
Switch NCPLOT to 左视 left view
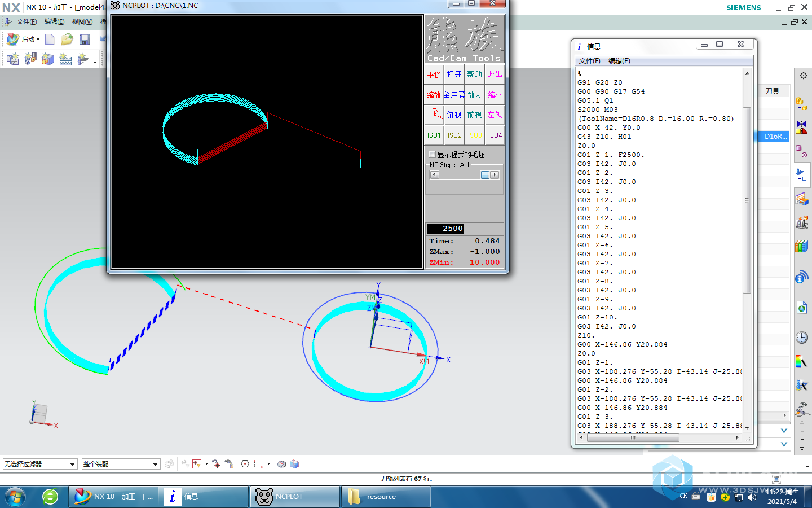[495, 115]
